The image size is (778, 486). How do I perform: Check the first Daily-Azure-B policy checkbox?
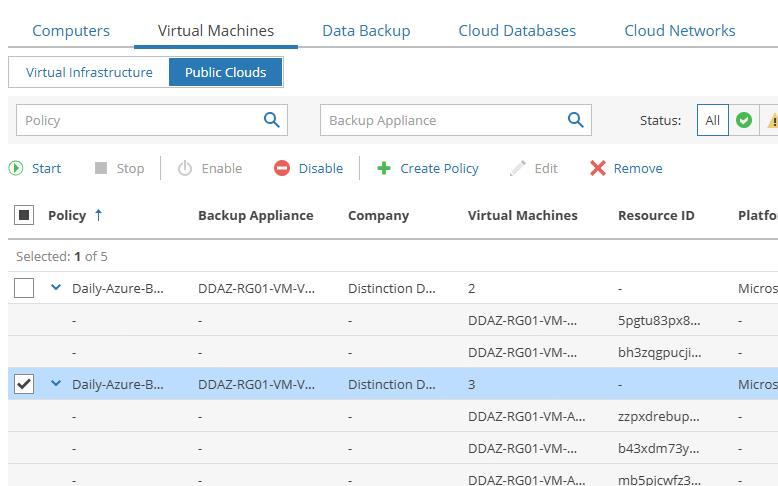25,288
